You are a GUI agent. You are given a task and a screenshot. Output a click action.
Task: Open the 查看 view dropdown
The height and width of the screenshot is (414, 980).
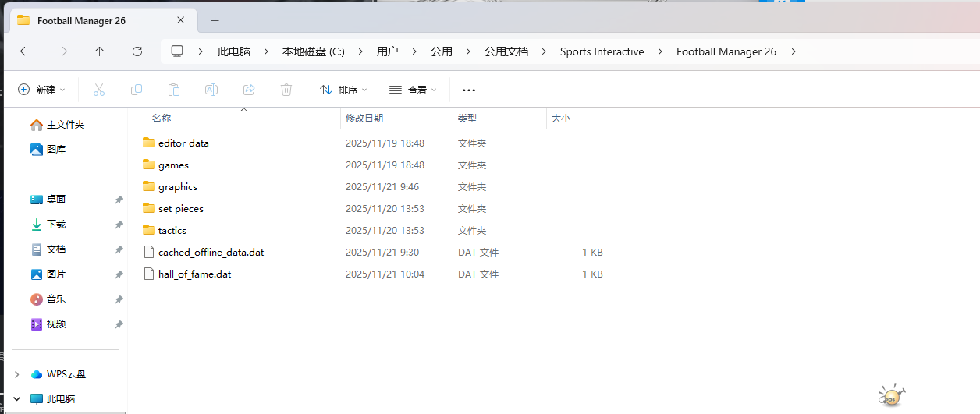[413, 90]
